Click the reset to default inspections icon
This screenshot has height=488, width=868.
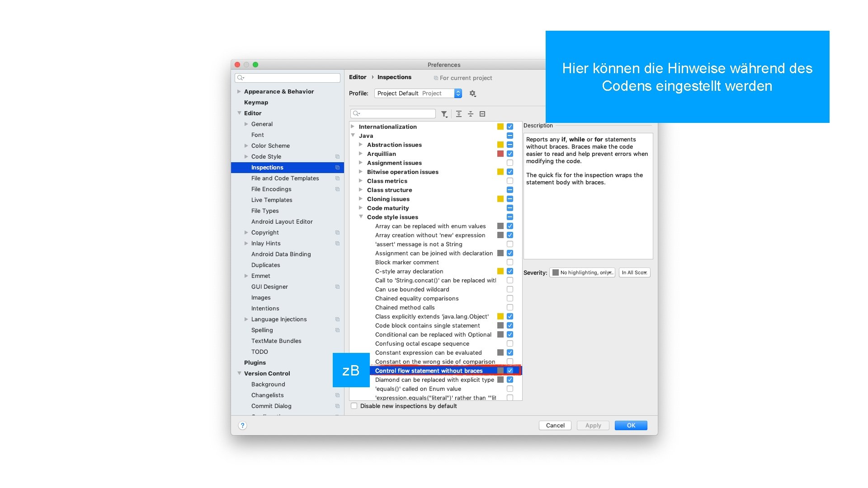[483, 114]
